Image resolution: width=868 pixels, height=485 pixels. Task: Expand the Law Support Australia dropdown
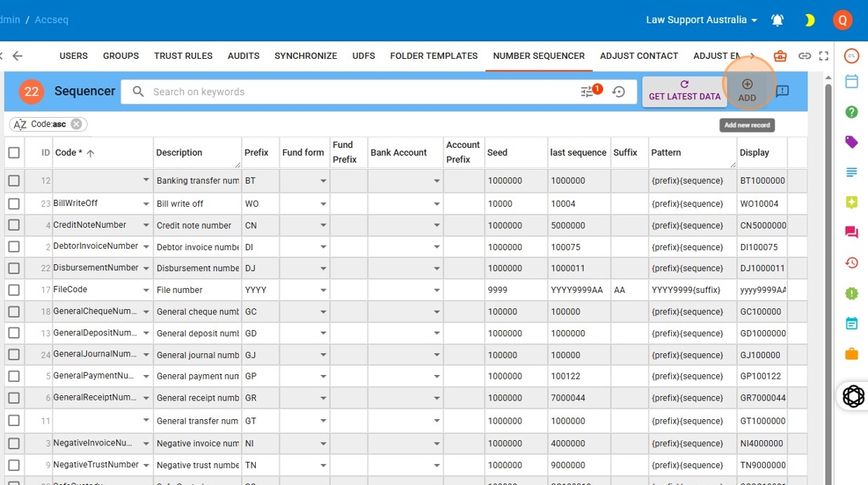[701, 20]
